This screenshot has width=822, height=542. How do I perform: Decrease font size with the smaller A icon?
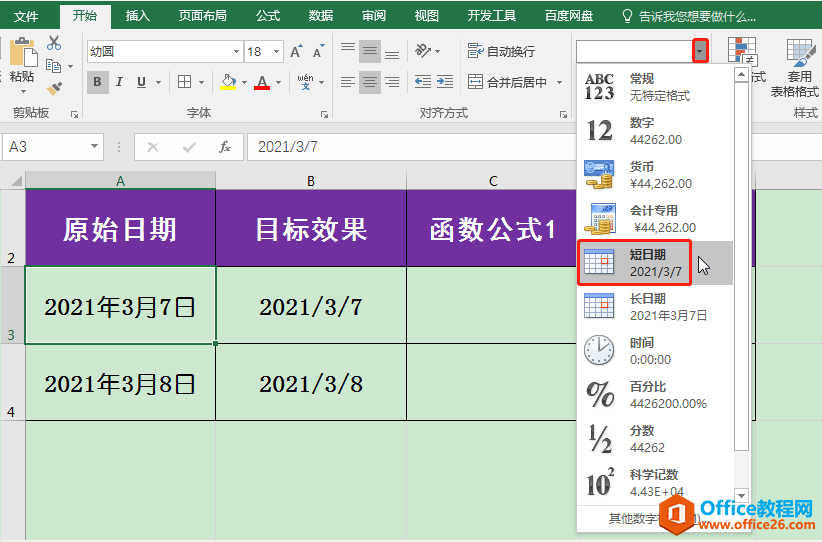[x=318, y=51]
